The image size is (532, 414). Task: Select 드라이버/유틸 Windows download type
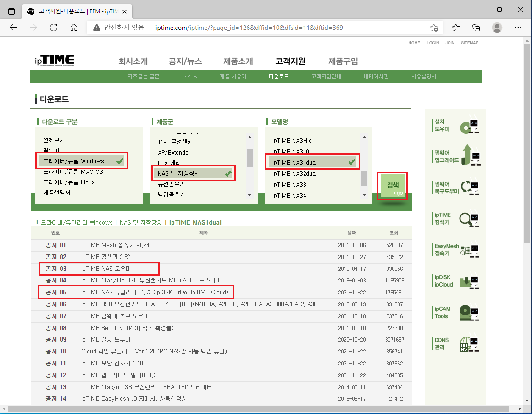(x=82, y=161)
